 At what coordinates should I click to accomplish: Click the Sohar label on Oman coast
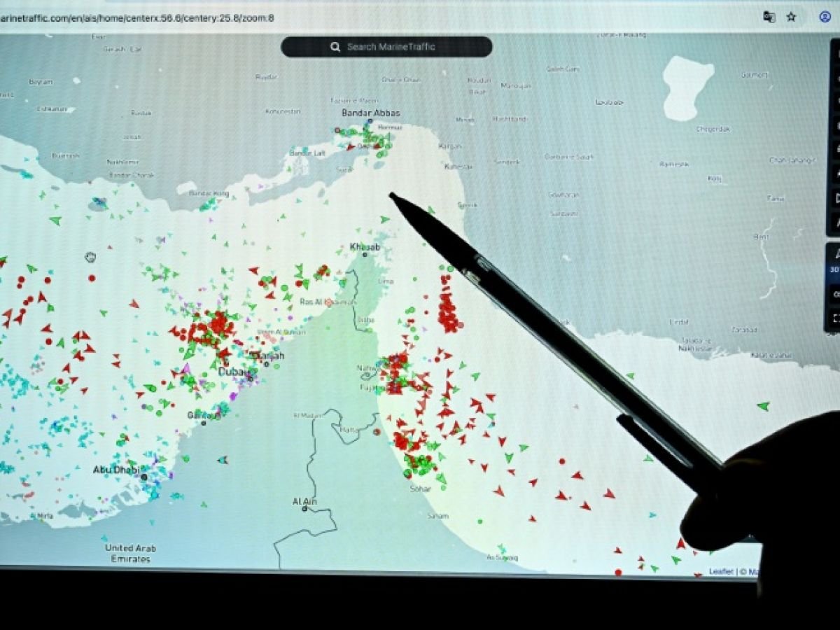(x=420, y=489)
